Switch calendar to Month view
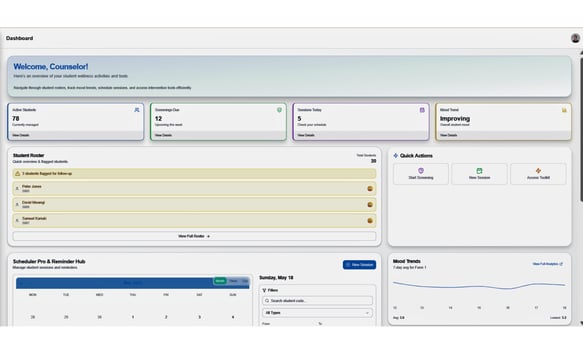Viewport: 583px width, 360px height. pyautogui.click(x=220, y=281)
